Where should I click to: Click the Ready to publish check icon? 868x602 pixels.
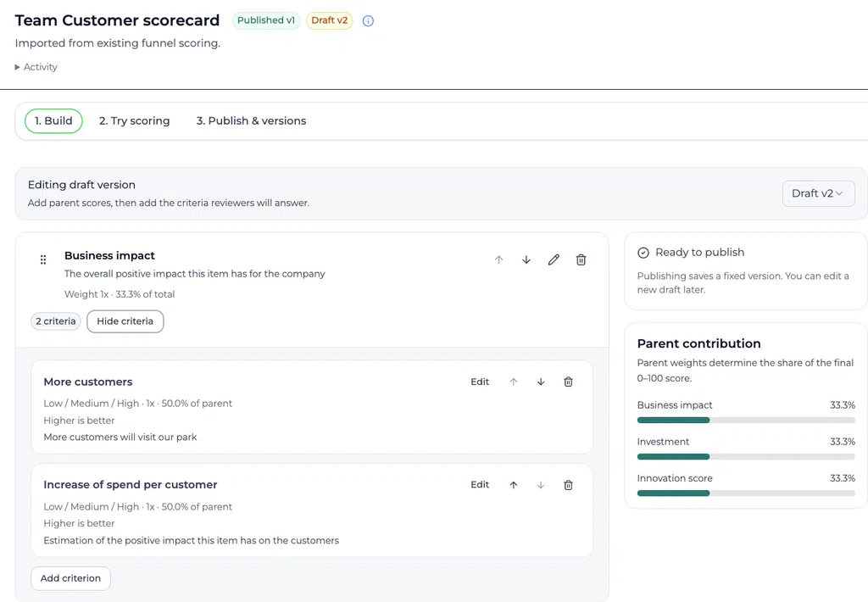tap(643, 253)
